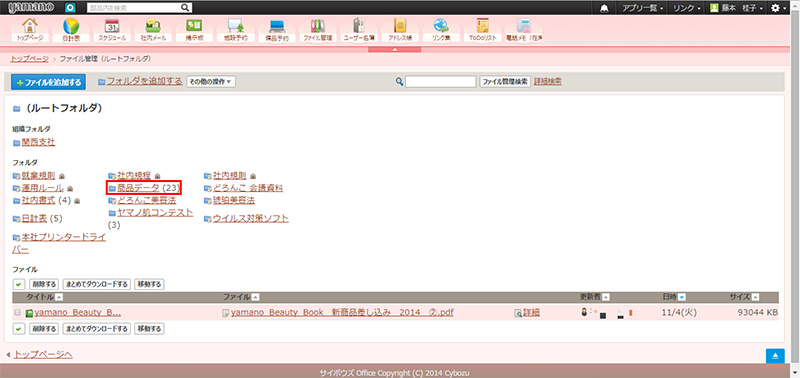Open the yamano_Beauty_Book pdf file link

click(x=342, y=313)
